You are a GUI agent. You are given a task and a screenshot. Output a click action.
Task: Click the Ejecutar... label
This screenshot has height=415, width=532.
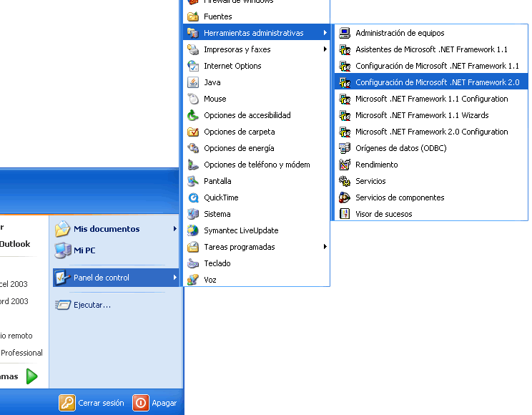pyautogui.click(x=92, y=305)
